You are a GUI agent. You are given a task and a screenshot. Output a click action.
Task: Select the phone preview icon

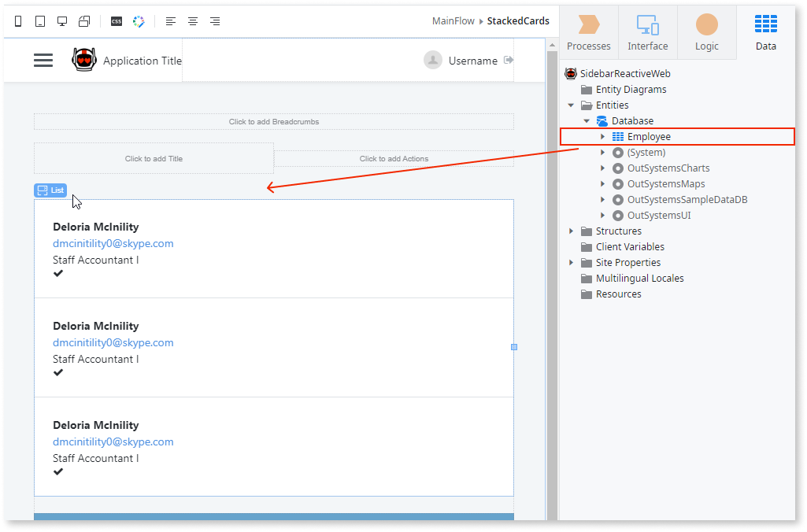pos(17,21)
